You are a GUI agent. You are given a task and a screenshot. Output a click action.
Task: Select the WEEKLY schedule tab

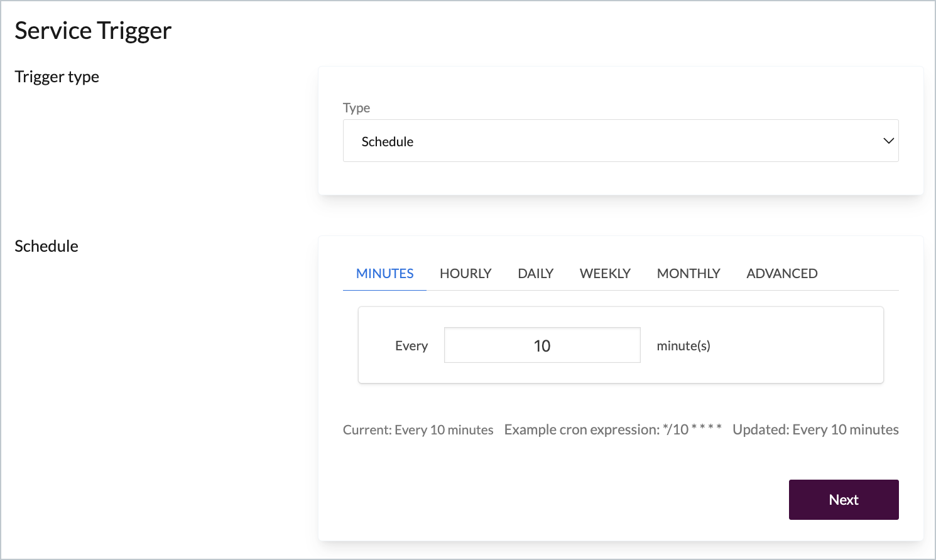pyautogui.click(x=605, y=274)
